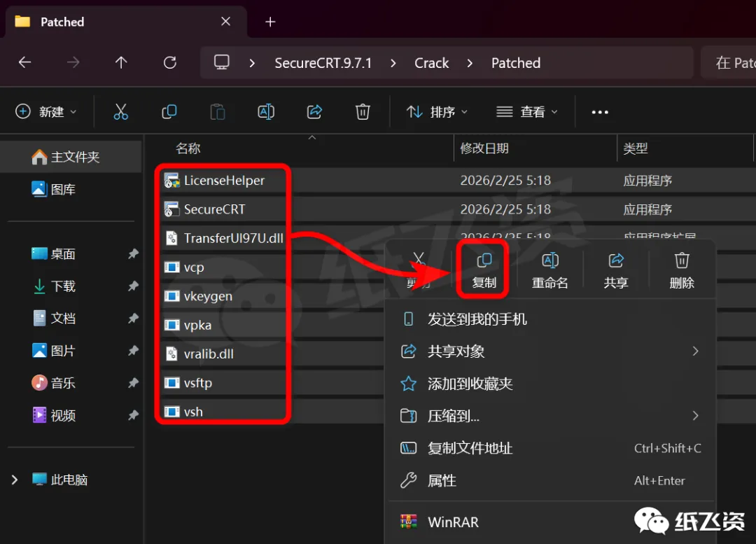Screen dimensions: 756x544
Task: Click SecureCRT.9.7.1 breadcrumb
Action: coord(323,63)
